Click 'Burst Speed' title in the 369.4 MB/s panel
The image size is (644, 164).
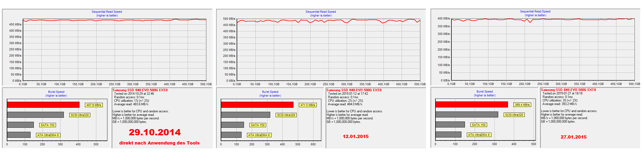coord(485,91)
